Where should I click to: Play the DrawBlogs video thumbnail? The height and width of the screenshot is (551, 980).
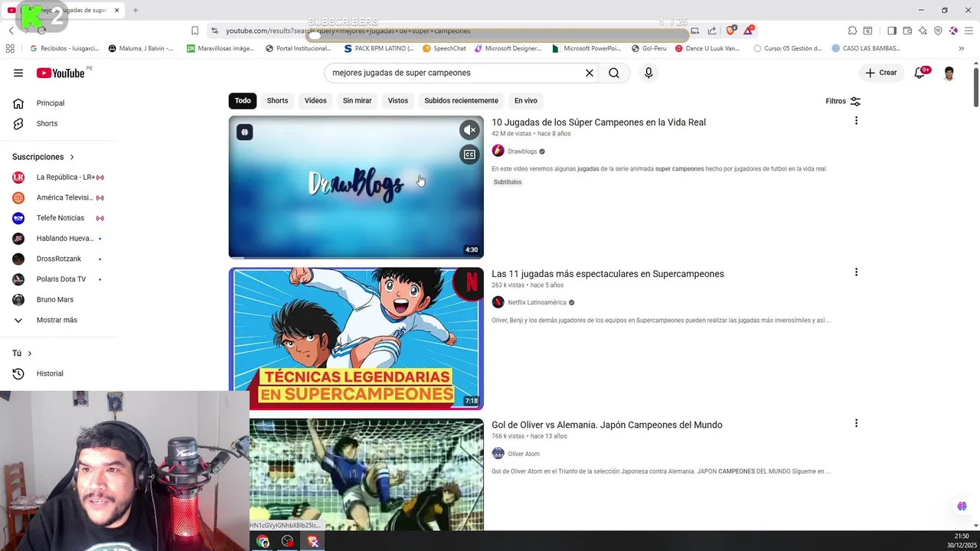tap(356, 187)
